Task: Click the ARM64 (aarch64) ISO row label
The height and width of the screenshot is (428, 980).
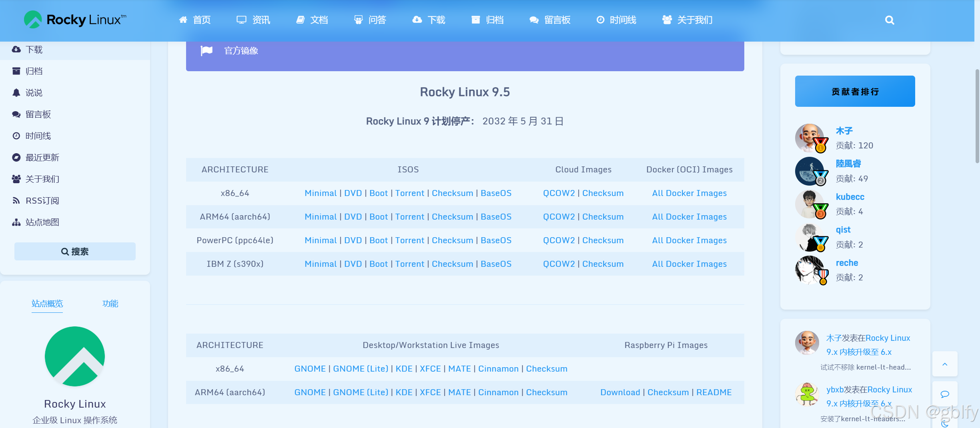Action: (x=235, y=217)
